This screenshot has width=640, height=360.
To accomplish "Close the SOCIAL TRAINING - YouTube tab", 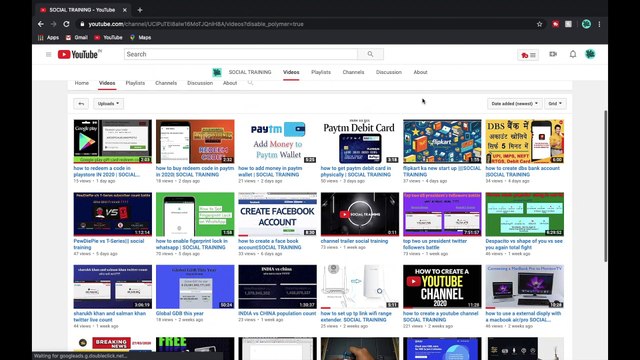I will pyautogui.click(x=125, y=10).
